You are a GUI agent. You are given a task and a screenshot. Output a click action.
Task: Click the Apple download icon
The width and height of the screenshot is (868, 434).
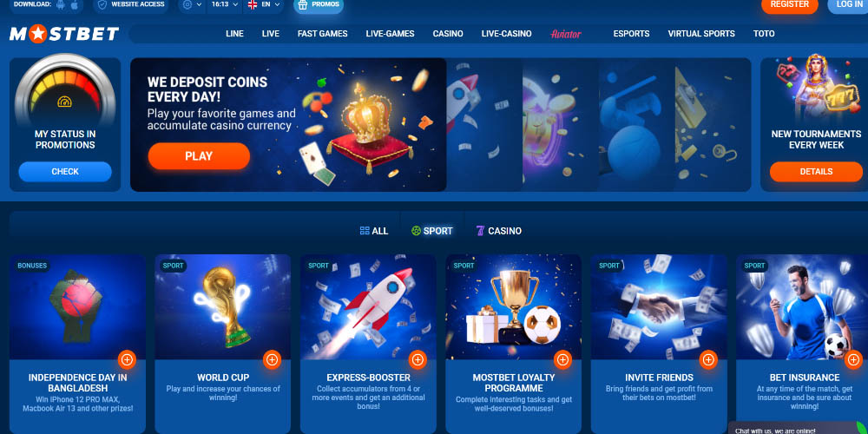pyautogui.click(x=74, y=4)
